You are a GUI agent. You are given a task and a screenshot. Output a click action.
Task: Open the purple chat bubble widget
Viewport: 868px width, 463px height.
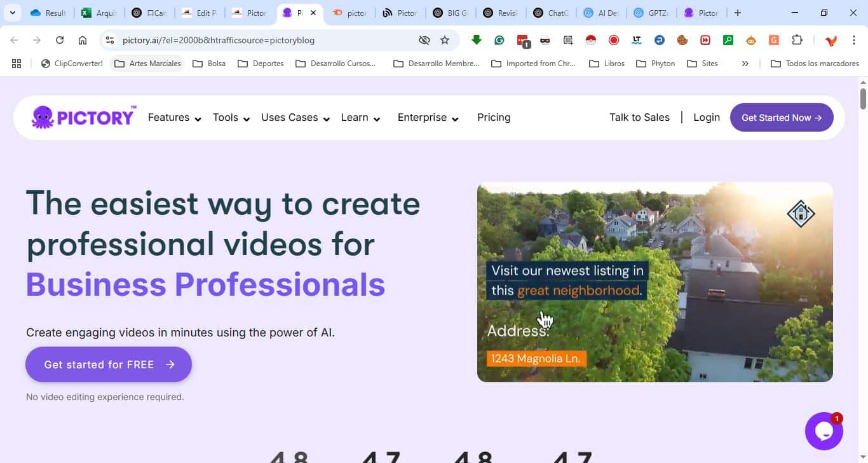(x=824, y=431)
